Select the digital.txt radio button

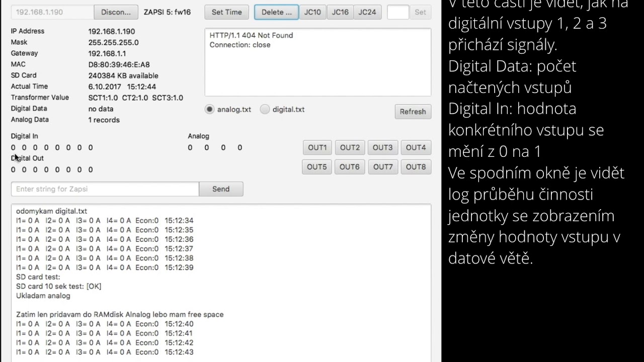point(265,110)
